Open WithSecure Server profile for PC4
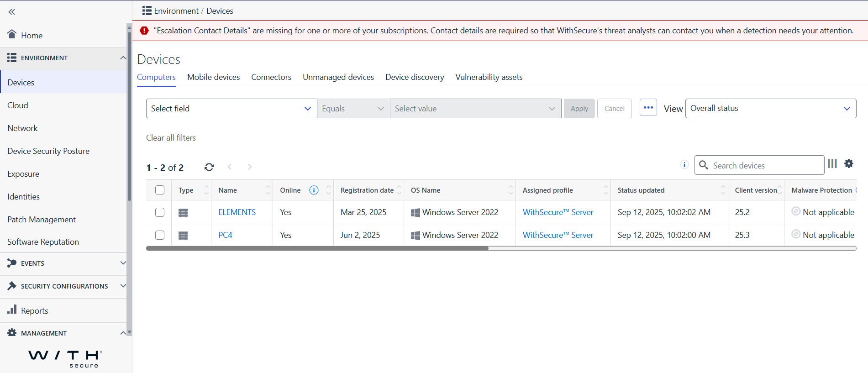 coord(558,235)
